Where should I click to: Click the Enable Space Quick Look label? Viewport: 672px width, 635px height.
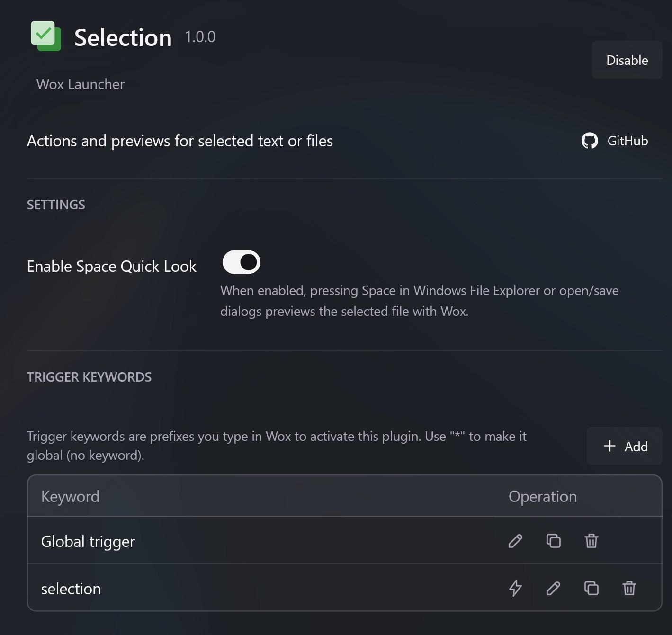click(112, 267)
